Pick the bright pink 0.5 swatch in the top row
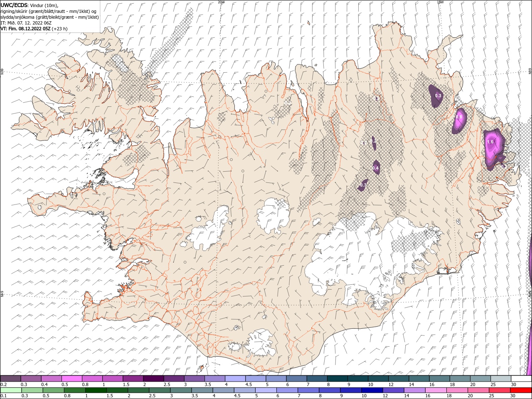Viewport: 532px width, 399px height. (x=71, y=379)
